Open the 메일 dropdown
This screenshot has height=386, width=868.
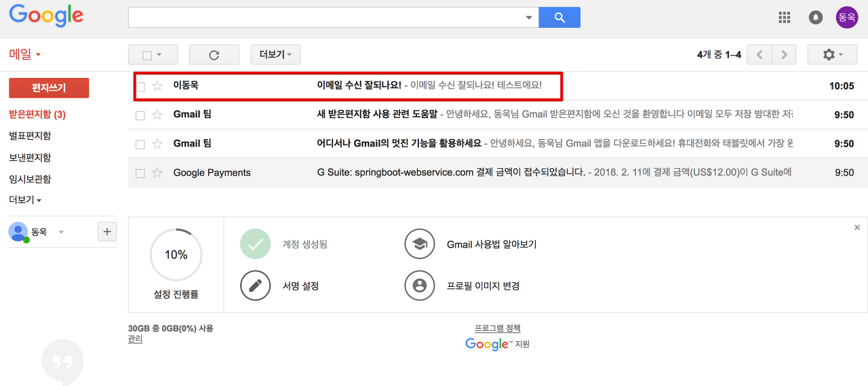25,54
